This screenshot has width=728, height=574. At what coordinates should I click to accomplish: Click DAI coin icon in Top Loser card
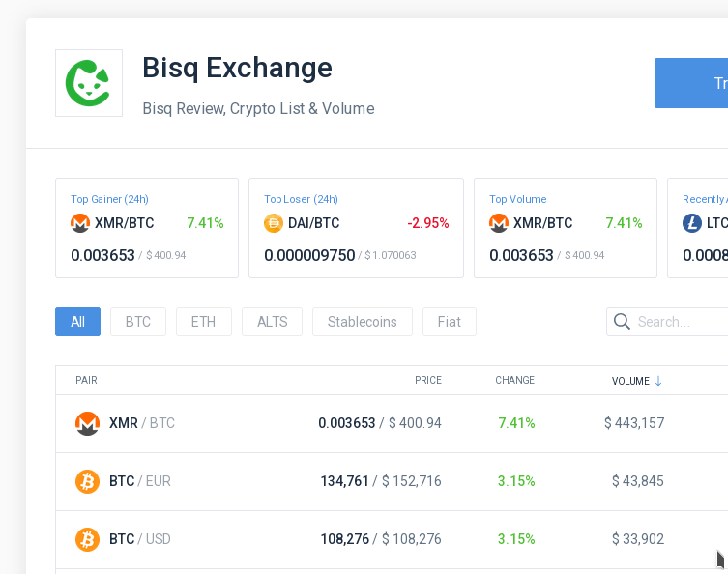(x=274, y=223)
